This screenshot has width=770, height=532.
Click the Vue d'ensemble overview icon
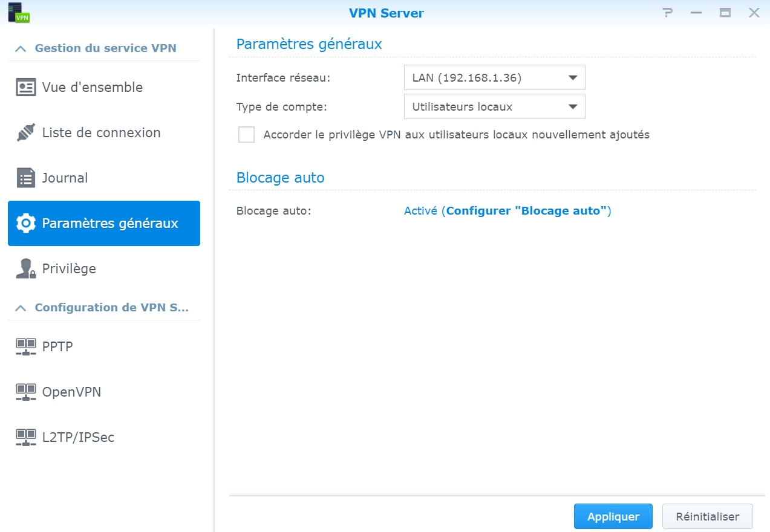(x=25, y=87)
